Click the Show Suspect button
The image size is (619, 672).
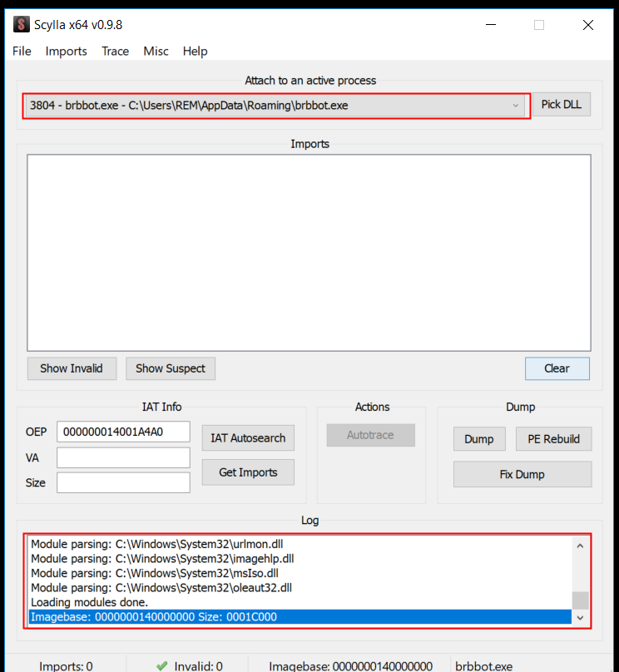tap(171, 368)
